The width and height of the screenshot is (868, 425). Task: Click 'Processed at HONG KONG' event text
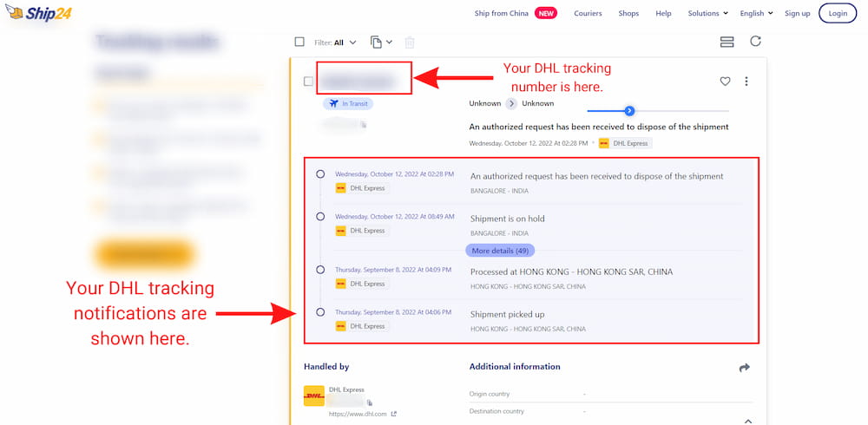tap(571, 271)
